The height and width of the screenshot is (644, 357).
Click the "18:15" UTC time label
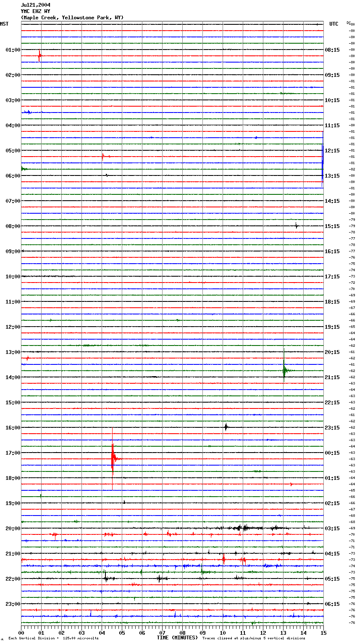pyautogui.click(x=332, y=302)
